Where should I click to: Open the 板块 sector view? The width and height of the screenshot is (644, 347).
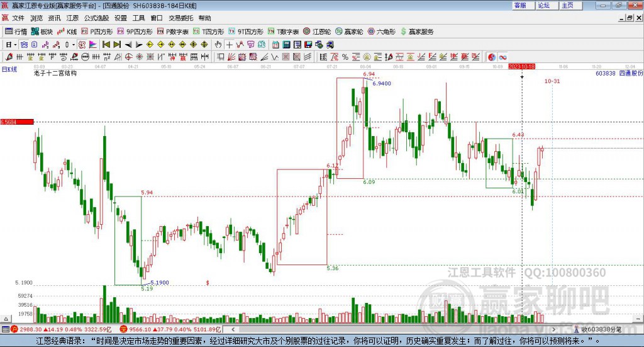(42, 31)
